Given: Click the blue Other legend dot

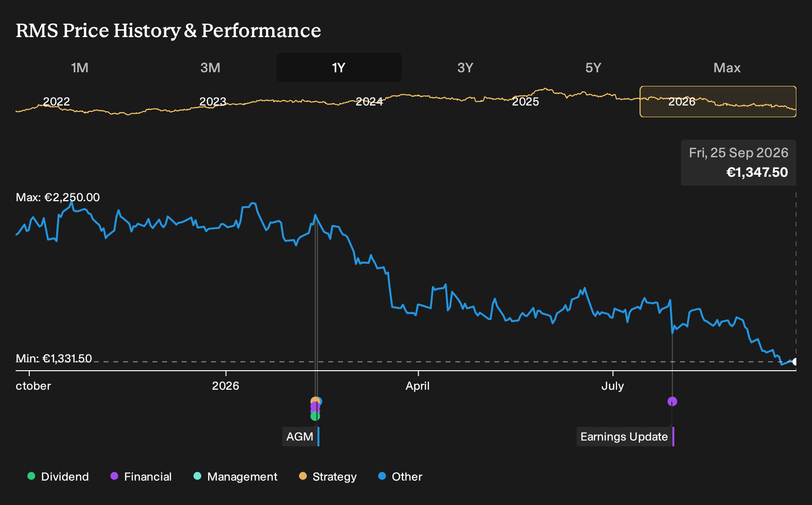Looking at the screenshot, I should pos(382,476).
